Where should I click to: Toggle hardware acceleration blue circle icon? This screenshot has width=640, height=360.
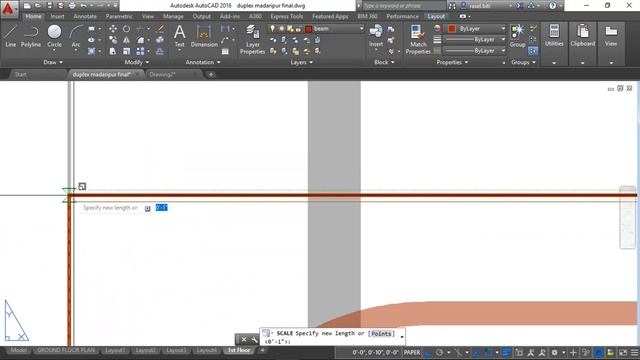click(x=598, y=352)
